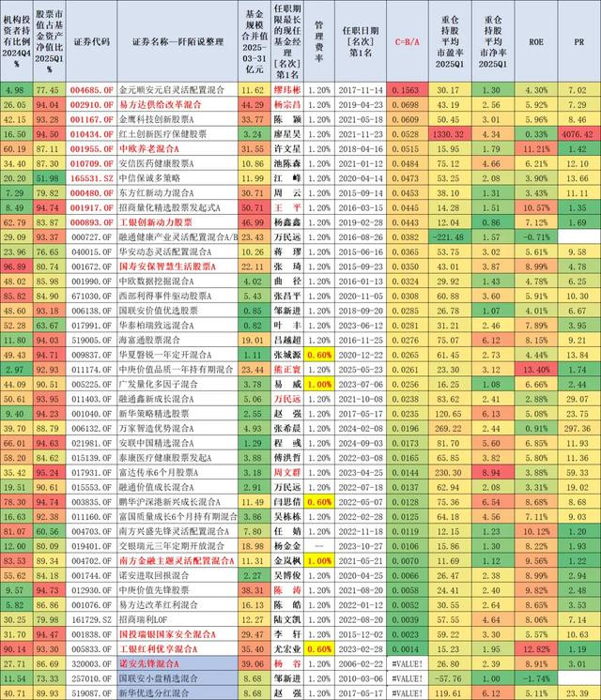This screenshot has height=700, width=601.
Task: Click C=B/A value 0.1563
Action: (407, 90)
